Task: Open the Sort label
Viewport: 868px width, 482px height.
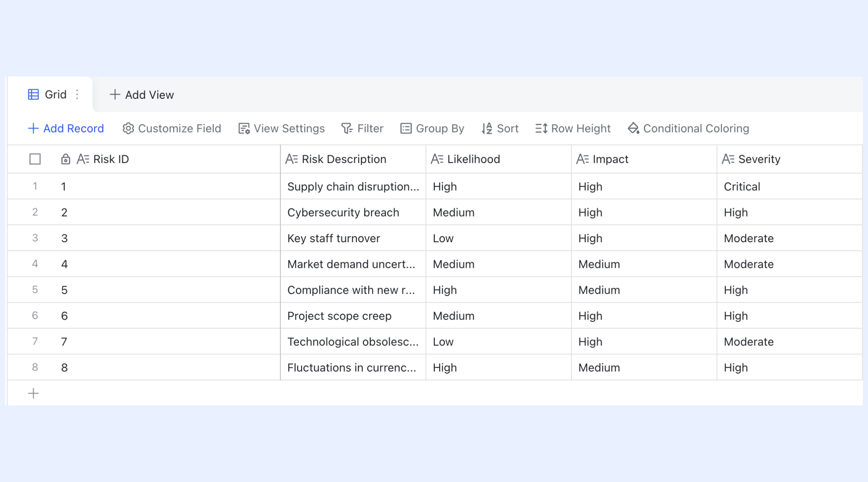Action: [x=508, y=129]
